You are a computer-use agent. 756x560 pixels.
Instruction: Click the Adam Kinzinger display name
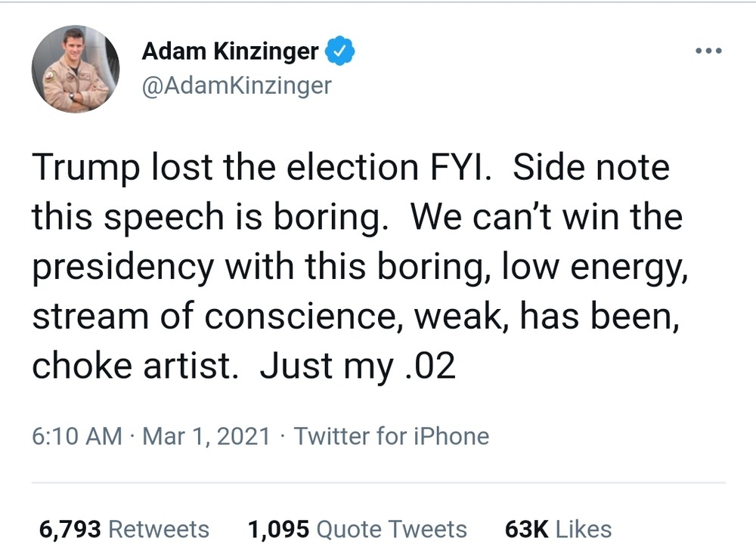[x=231, y=52]
